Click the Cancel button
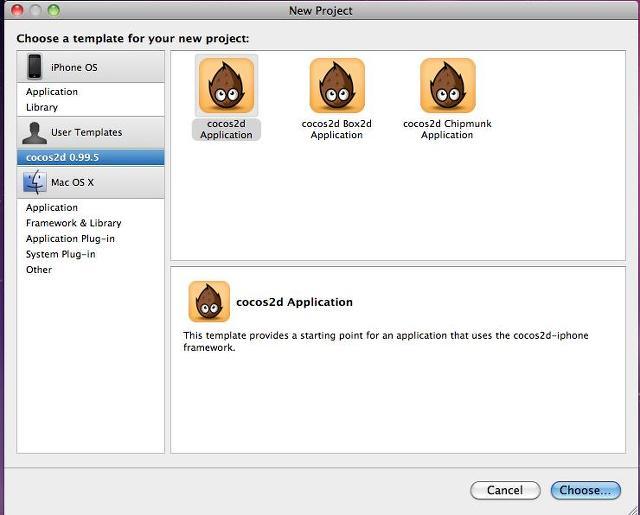Screen dimensions: 640x515 [505, 490]
